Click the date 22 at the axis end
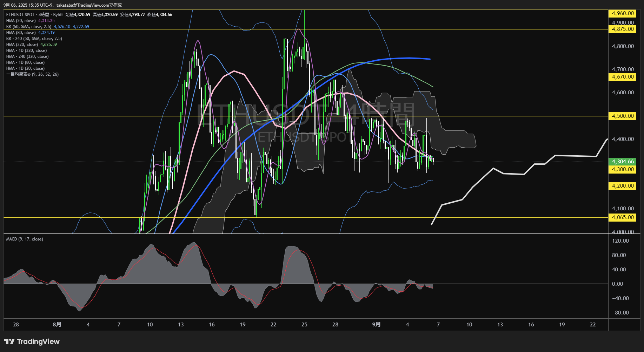The width and height of the screenshot is (644, 352). 593,325
